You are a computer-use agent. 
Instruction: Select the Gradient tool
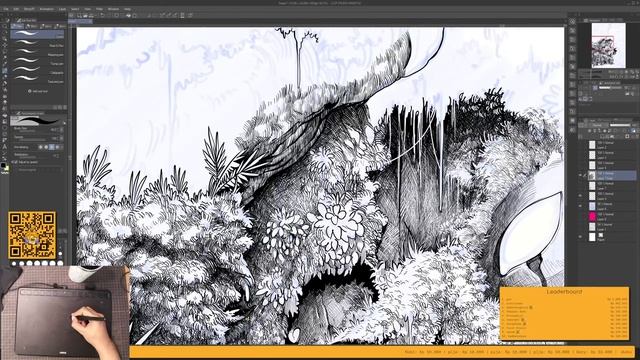[x=5, y=121]
